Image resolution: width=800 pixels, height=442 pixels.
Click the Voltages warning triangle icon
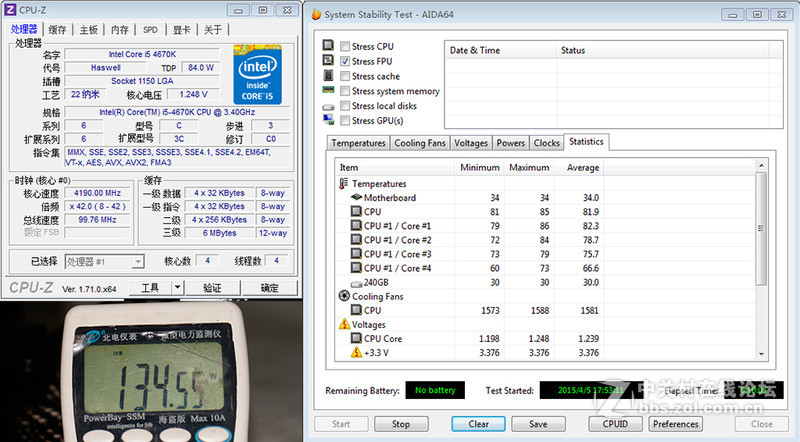(344, 324)
